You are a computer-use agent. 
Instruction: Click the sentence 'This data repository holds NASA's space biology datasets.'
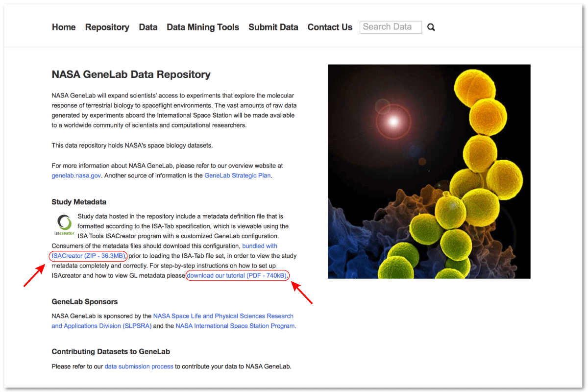(x=132, y=146)
